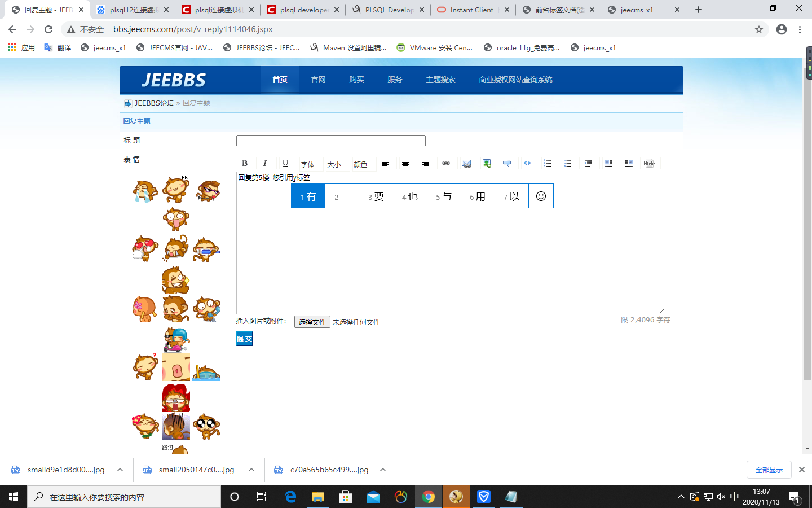Create a numbered list in the editor
Viewport: 812px width, 508px height.
click(x=548, y=163)
